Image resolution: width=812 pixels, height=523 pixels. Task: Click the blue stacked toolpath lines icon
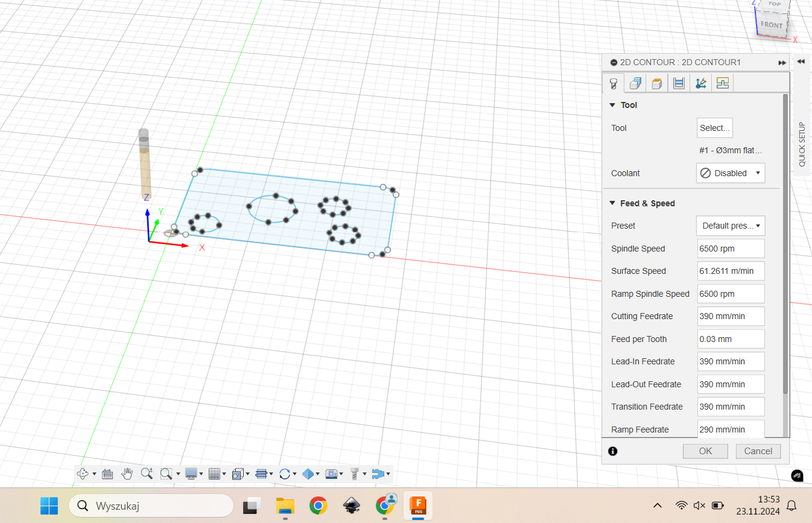point(261,474)
